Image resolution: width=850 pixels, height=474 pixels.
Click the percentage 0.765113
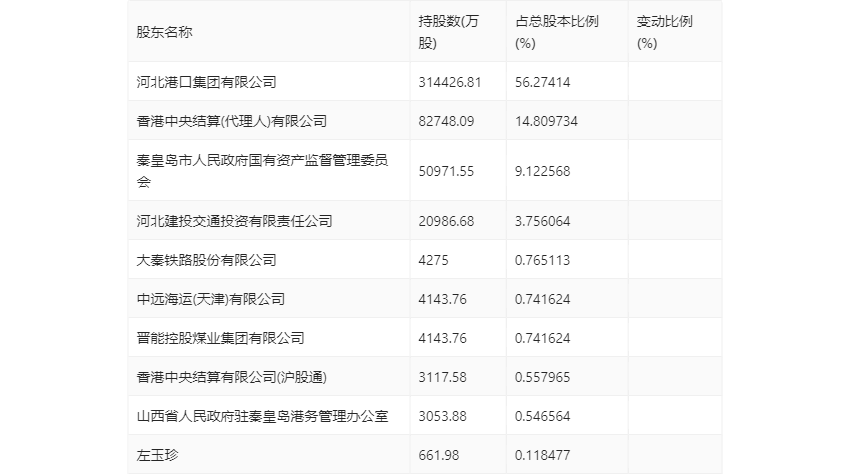pyautogui.click(x=543, y=260)
